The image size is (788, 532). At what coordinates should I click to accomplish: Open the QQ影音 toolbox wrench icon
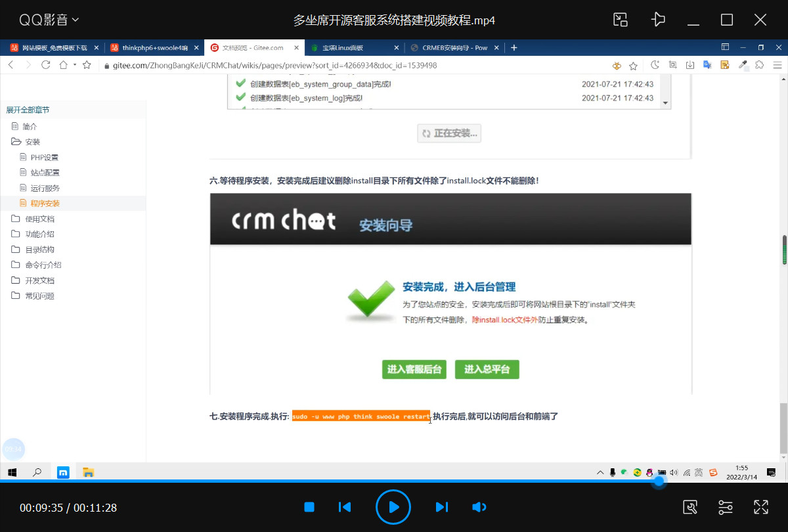tap(690, 507)
